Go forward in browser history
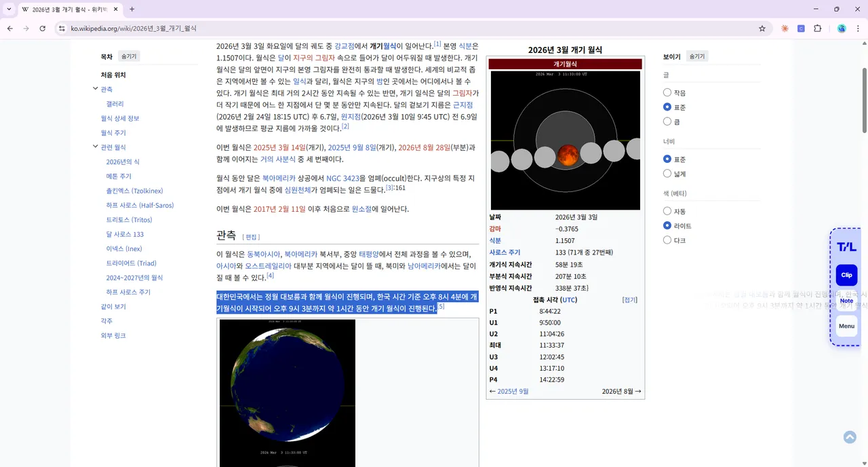Image resolution: width=868 pixels, height=467 pixels. [26, 29]
